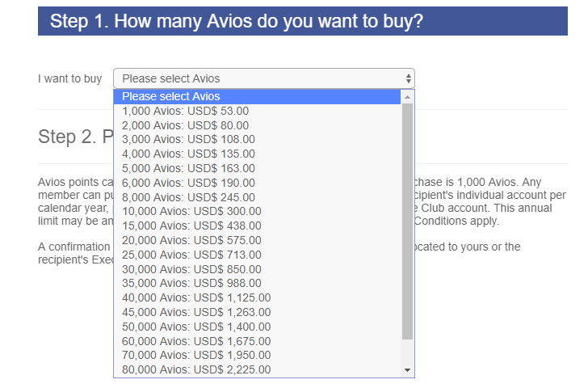Choose 8,000 Avios: USD$ 245.00
The image size is (588, 388).
pos(188,197)
